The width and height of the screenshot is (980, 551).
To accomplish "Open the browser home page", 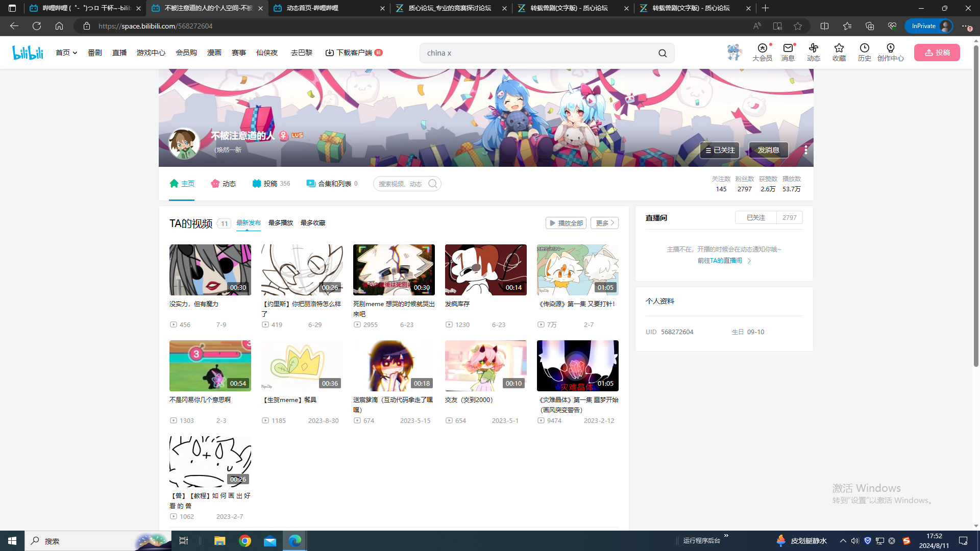I will click(59, 26).
